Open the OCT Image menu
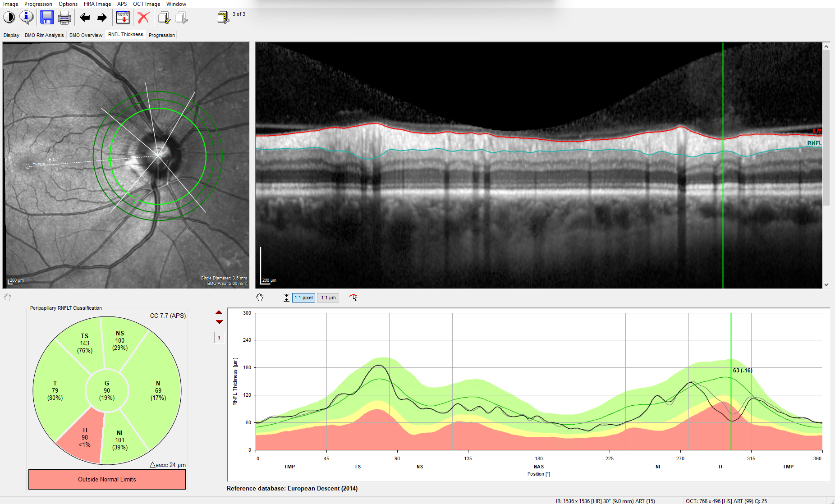 click(x=146, y=4)
